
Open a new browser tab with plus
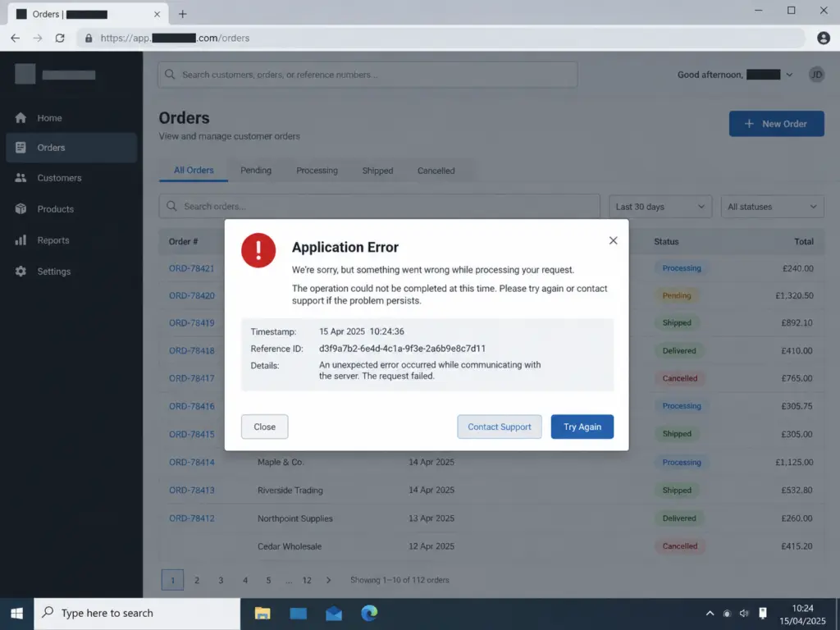click(x=183, y=14)
